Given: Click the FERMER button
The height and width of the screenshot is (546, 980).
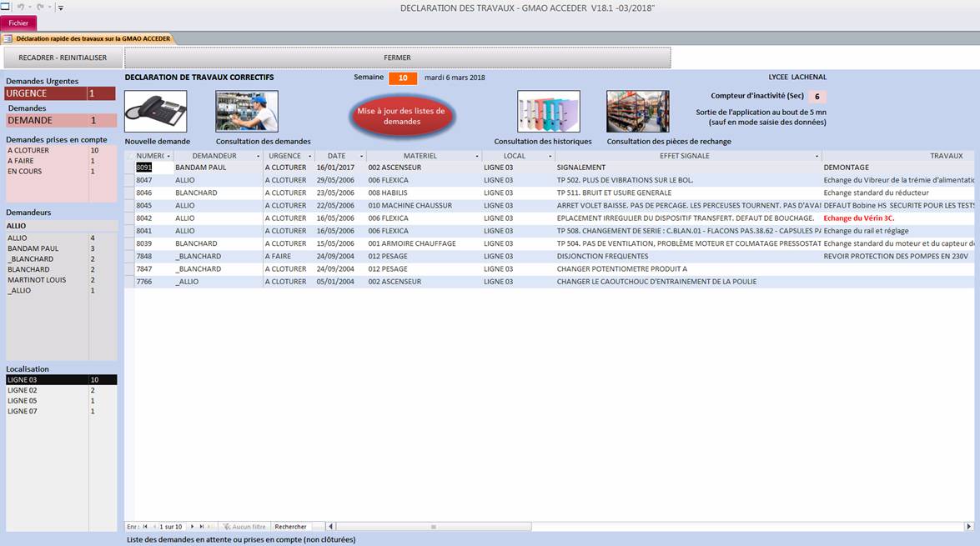Looking at the screenshot, I should point(398,58).
